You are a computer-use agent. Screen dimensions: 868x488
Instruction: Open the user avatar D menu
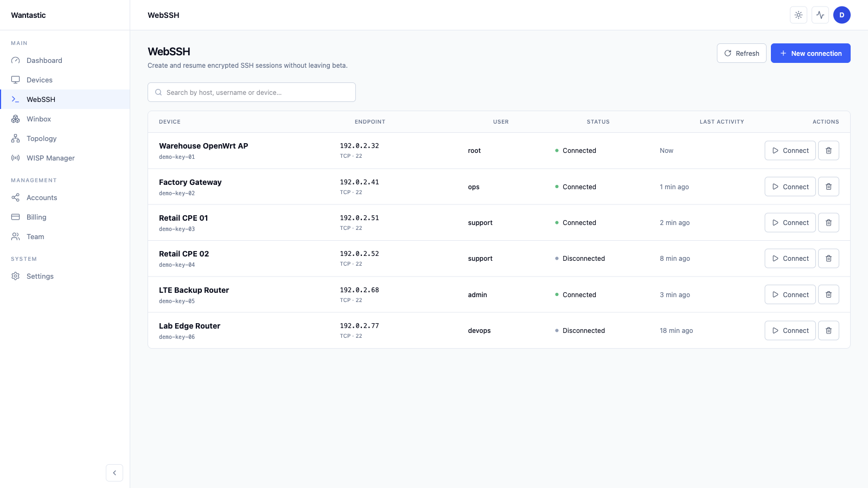point(842,15)
